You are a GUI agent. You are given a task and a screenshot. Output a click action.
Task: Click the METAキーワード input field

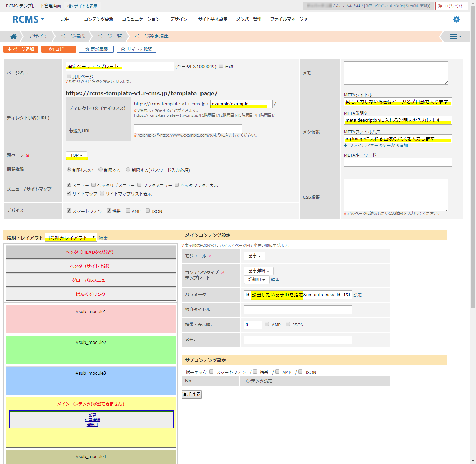click(398, 162)
